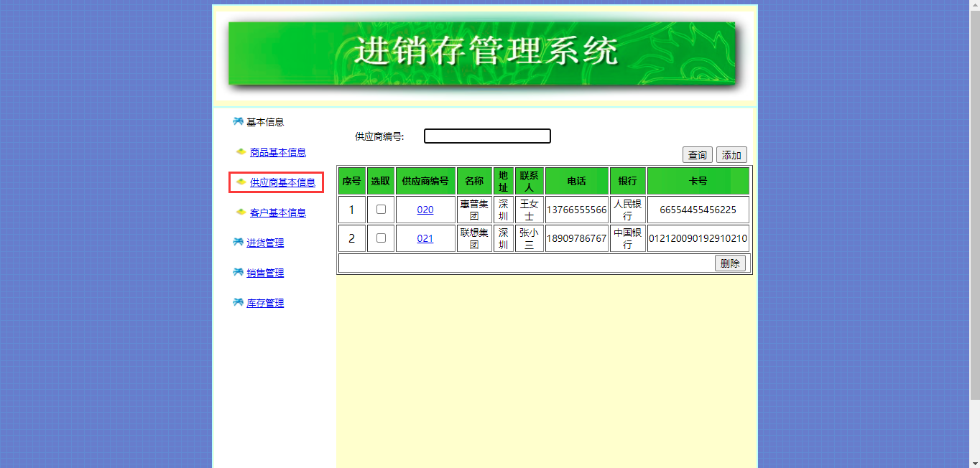The width and height of the screenshot is (980, 468).
Task: Click the 联系人 column header
Action: click(x=529, y=181)
